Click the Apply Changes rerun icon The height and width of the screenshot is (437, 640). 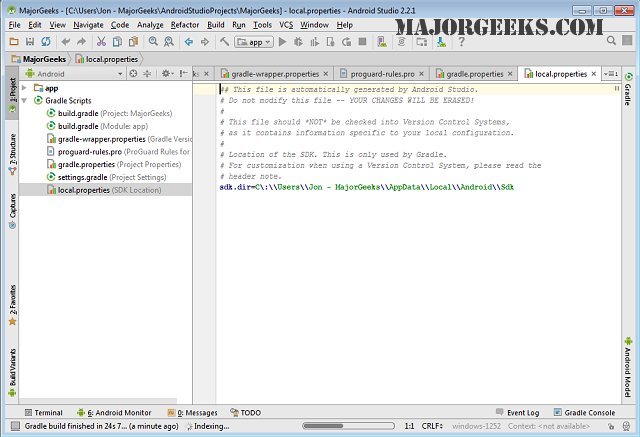click(346, 42)
